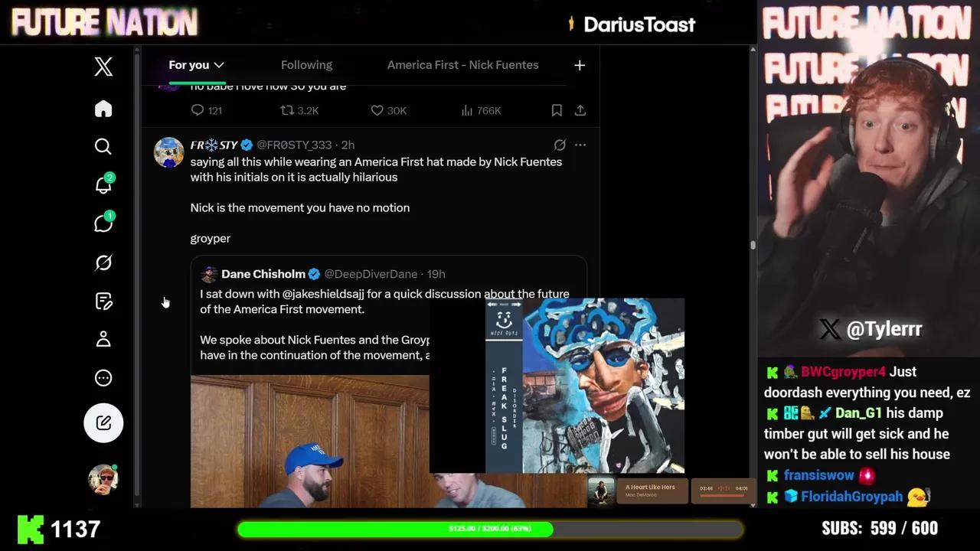The image size is (980, 551).
Task: Click the Dan_G1 chat username
Action: coord(858,413)
